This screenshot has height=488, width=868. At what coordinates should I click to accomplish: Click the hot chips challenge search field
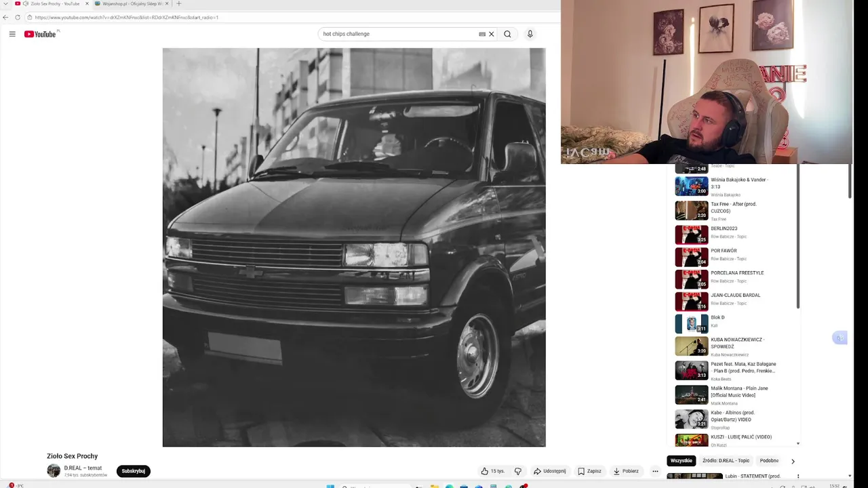coord(399,34)
